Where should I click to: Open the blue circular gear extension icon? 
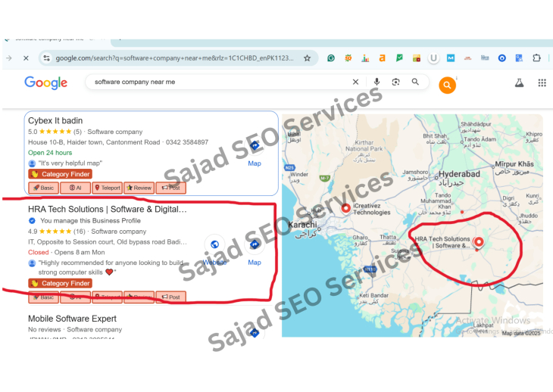tap(501, 58)
